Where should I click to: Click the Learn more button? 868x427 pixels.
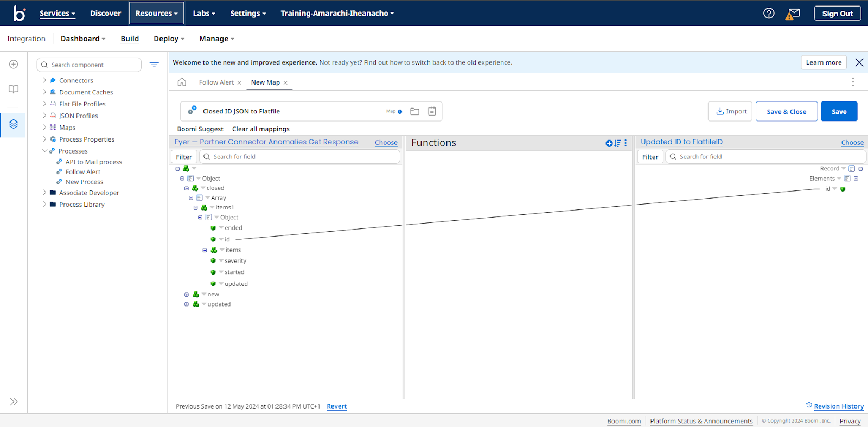coord(824,62)
